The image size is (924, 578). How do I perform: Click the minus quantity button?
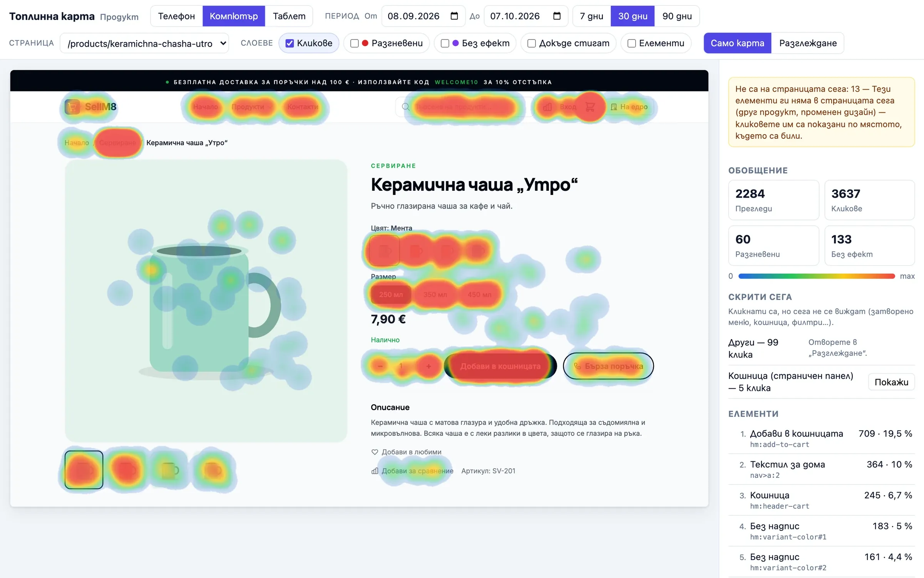380,366
